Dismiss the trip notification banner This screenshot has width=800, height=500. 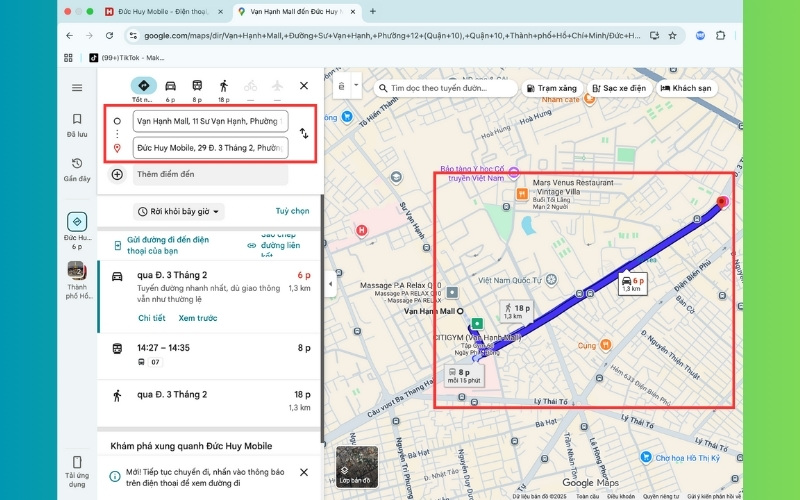[304, 472]
